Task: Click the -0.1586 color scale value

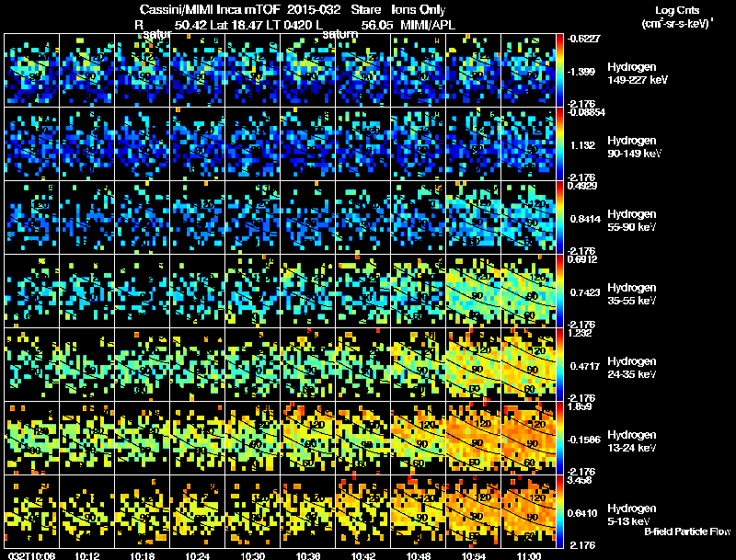Action: [x=584, y=440]
